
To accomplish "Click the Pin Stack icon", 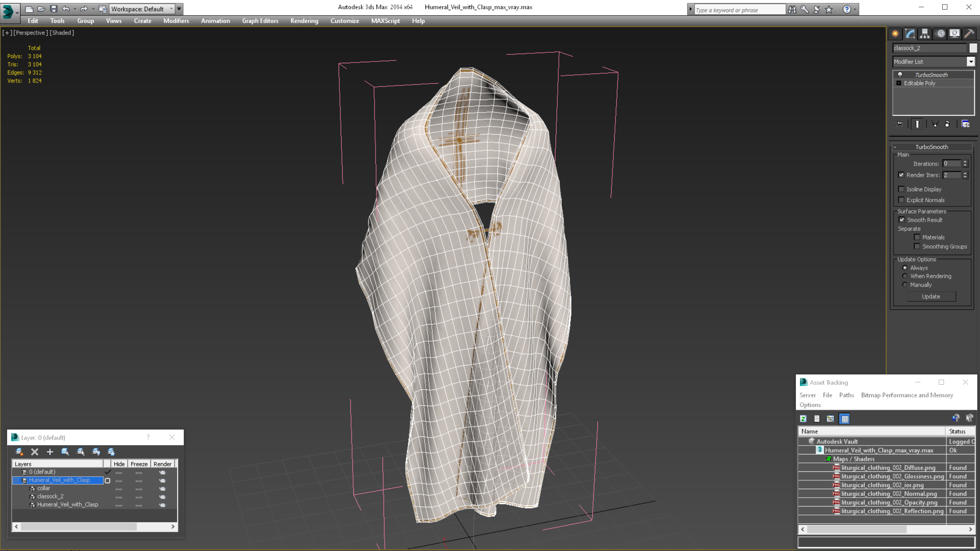I will pos(899,124).
